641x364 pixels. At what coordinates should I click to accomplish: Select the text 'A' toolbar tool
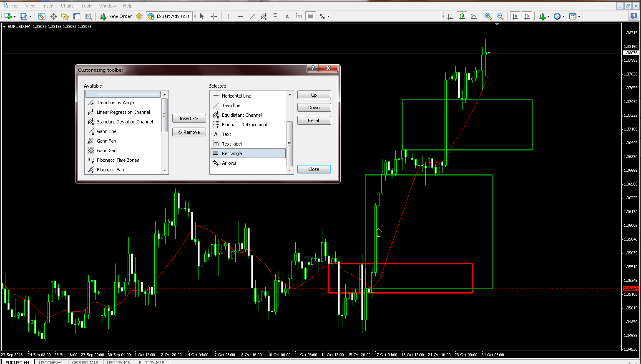[x=287, y=16]
